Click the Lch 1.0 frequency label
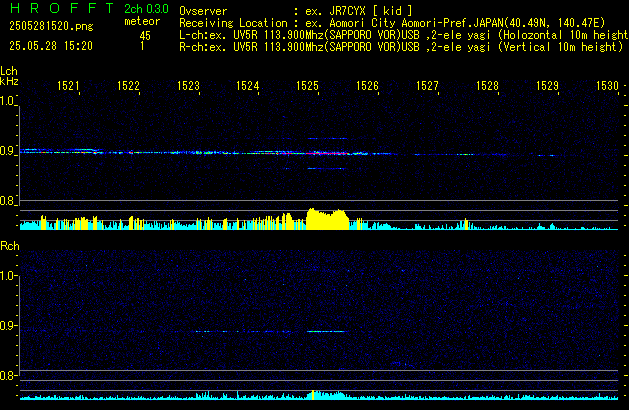 pyautogui.click(x=7, y=101)
